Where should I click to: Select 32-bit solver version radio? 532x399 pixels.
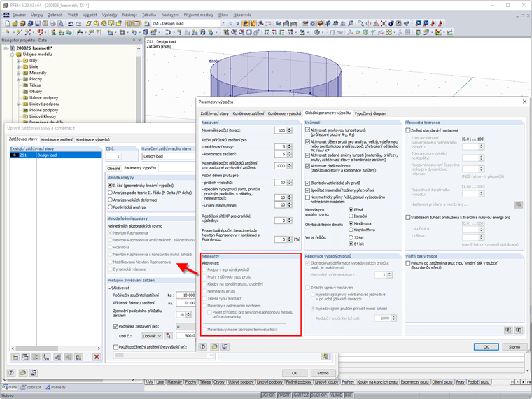pos(351,238)
